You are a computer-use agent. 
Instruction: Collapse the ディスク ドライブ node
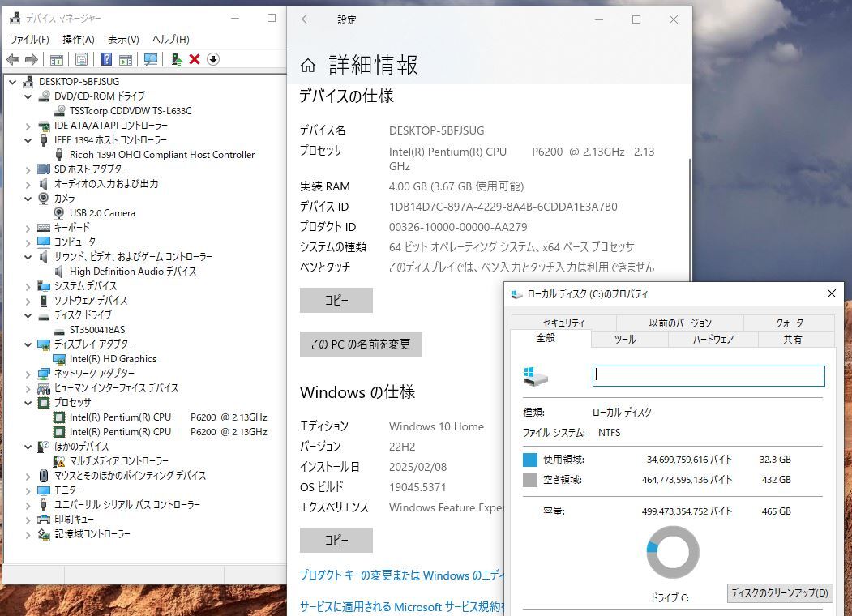point(28,315)
